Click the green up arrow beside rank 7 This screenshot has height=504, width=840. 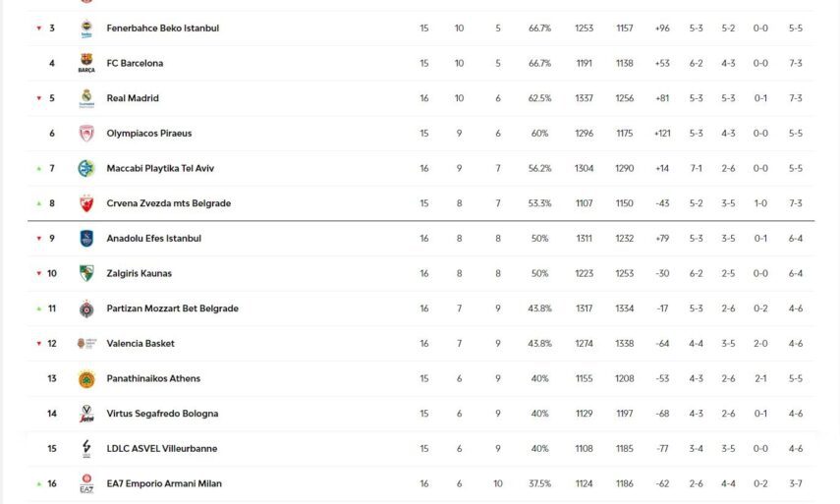[x=39, y=169]
